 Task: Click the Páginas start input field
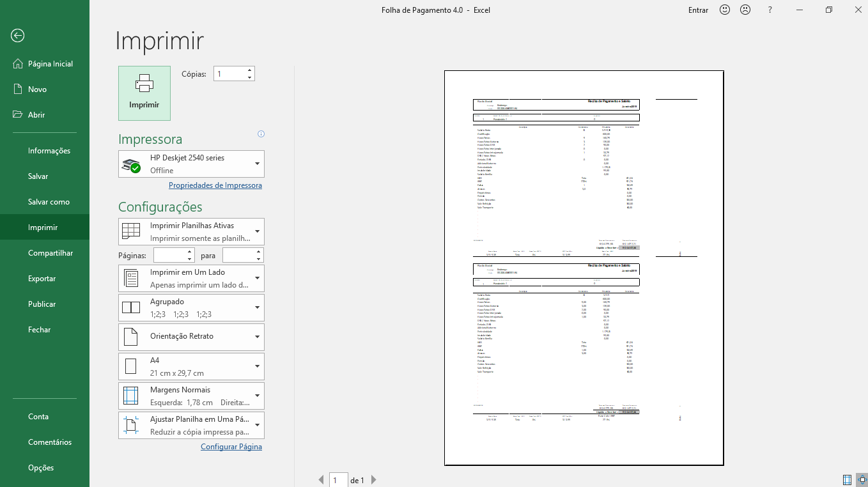169,256
